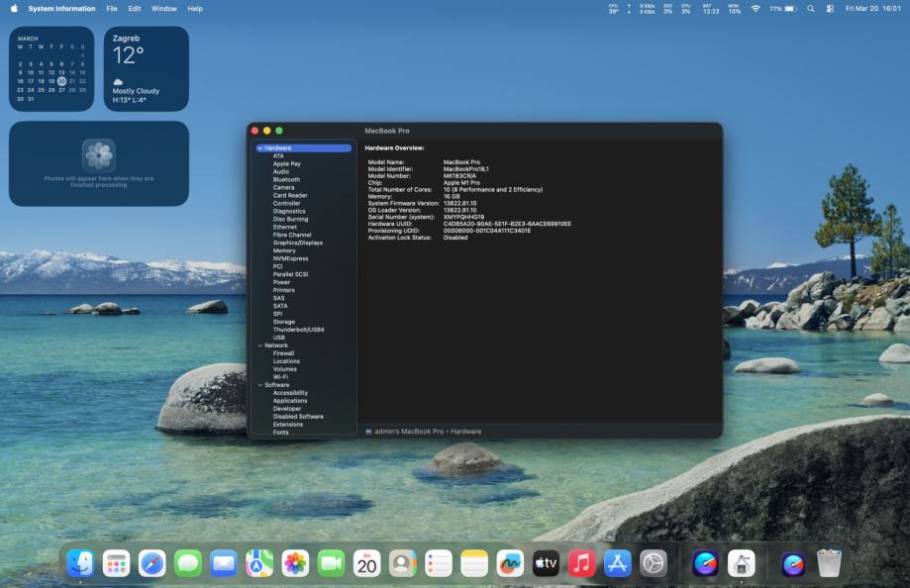Viewport: 910px width, 588px height.
Task: Open App Store from the Dock
Action: pos(618,563)
